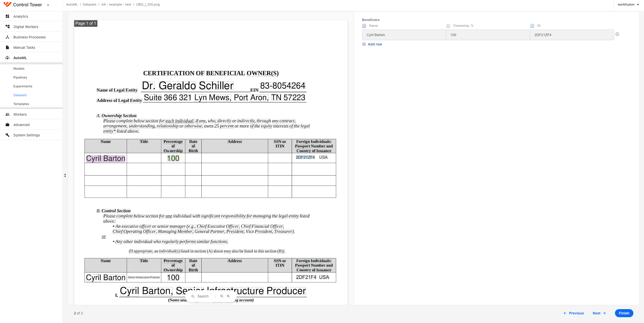Click the ID value 2DF21ZF4 input field
The height and width of the screenshot is (323, 644).
[572, 35]
